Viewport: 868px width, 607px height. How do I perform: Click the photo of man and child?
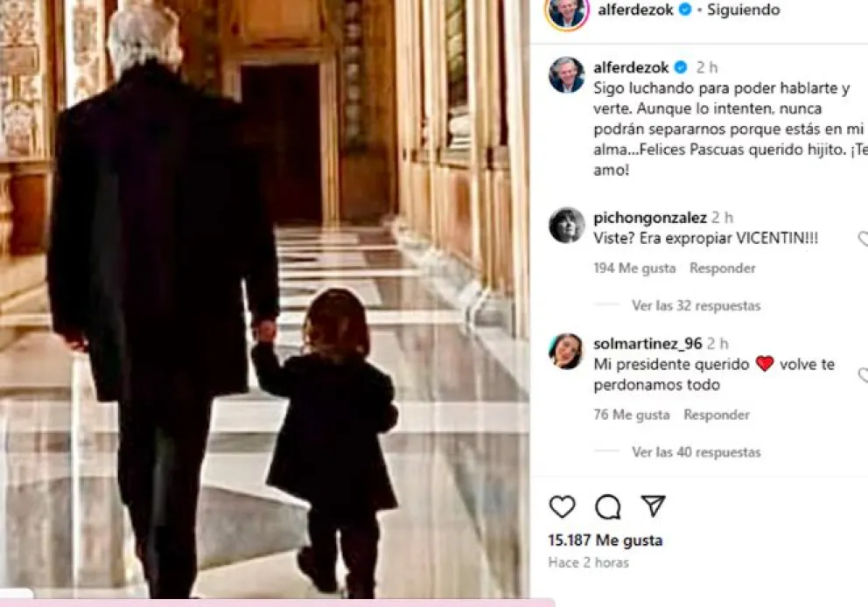pyautogui.click(x=264, y=299)
